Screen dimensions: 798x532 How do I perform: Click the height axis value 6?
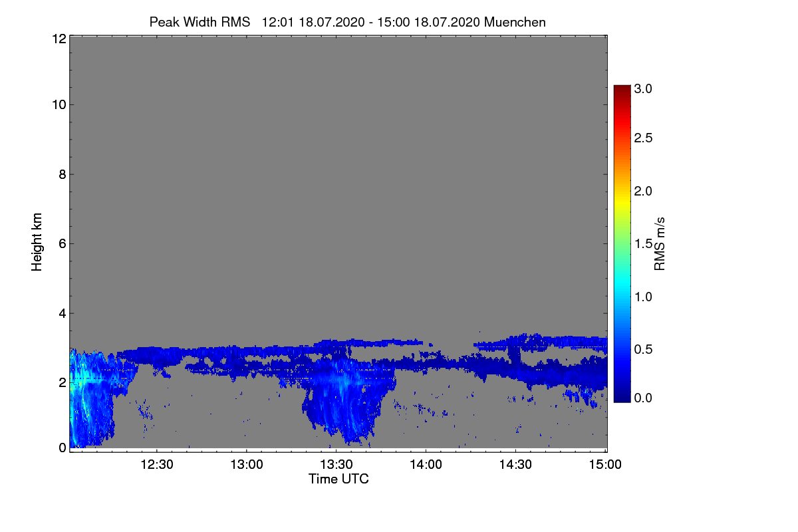[61, 243]
